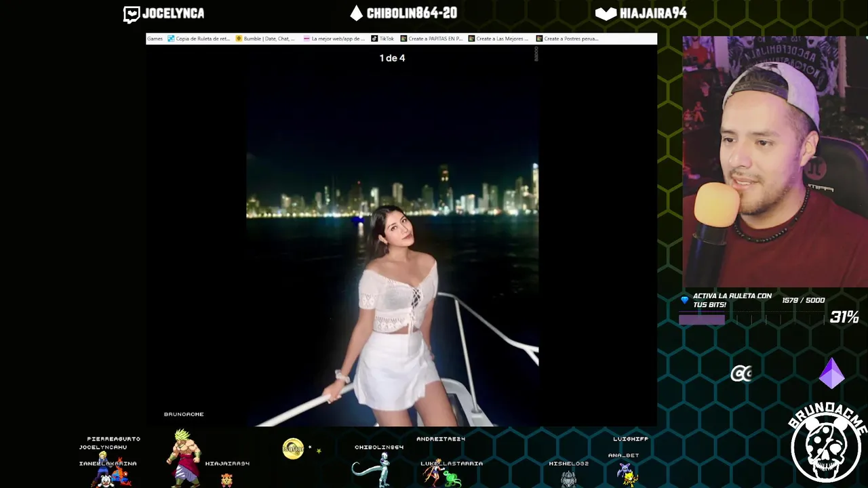Click the JOCELYNCA latest follower name

tap(173, 14)
